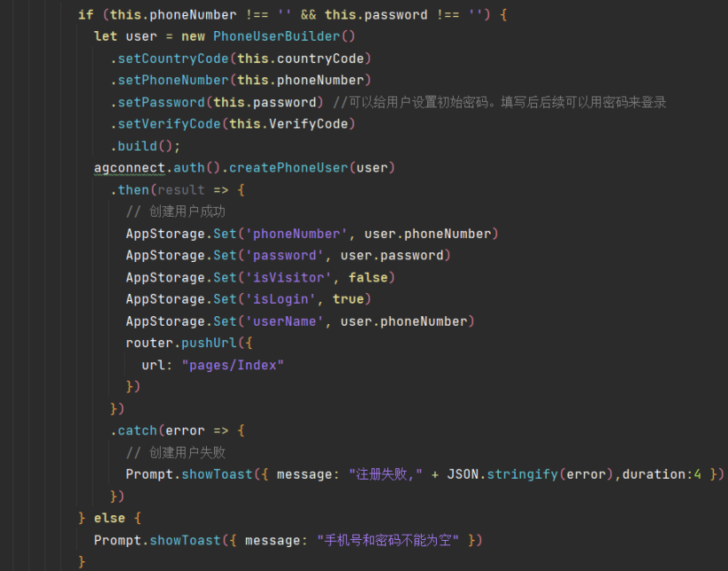Click the setPassword method call
Viewport: 728px width, 571px height.
[x=161, y=102]
